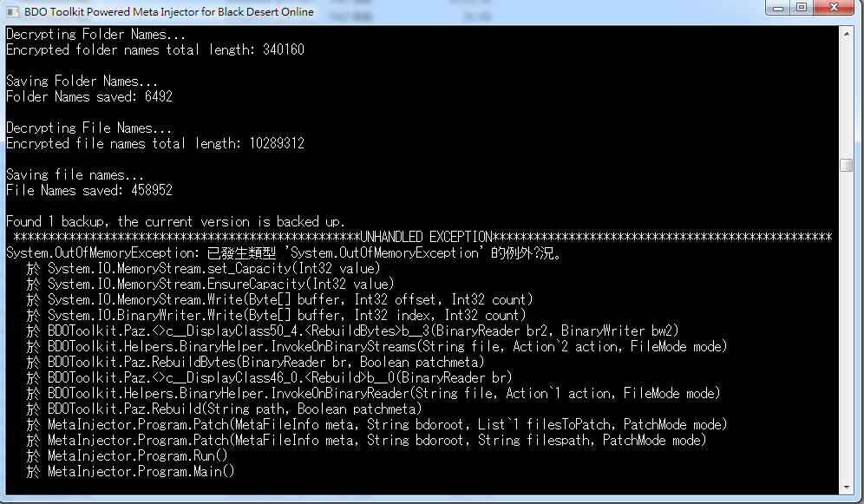Image resolution: width=864 pixels, height=504 pixels.
Task: Click the scrollbar up arrow
Action: pyautogui.click(x=847, y=33)
